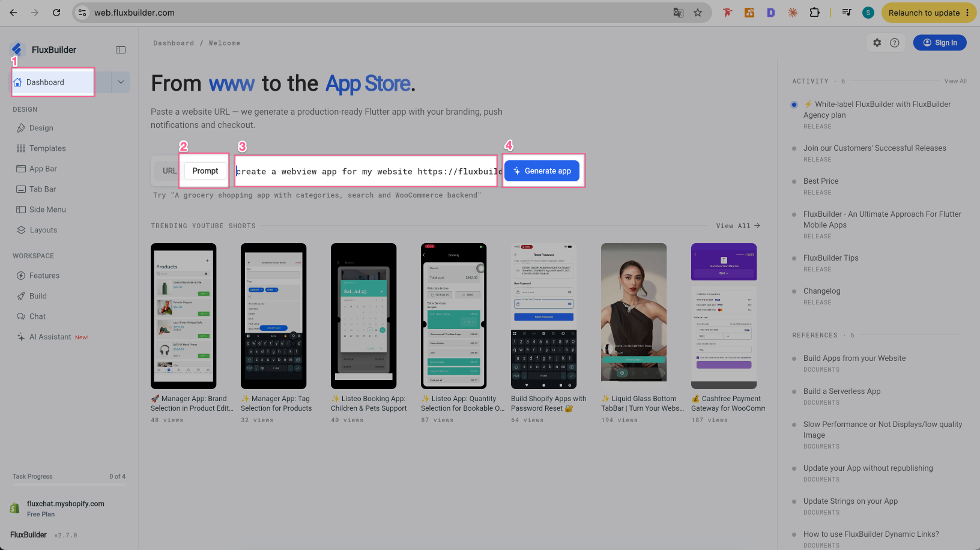Go forward in browser history
The width and height of the screenshot is (980, 550).
[35, 13]
